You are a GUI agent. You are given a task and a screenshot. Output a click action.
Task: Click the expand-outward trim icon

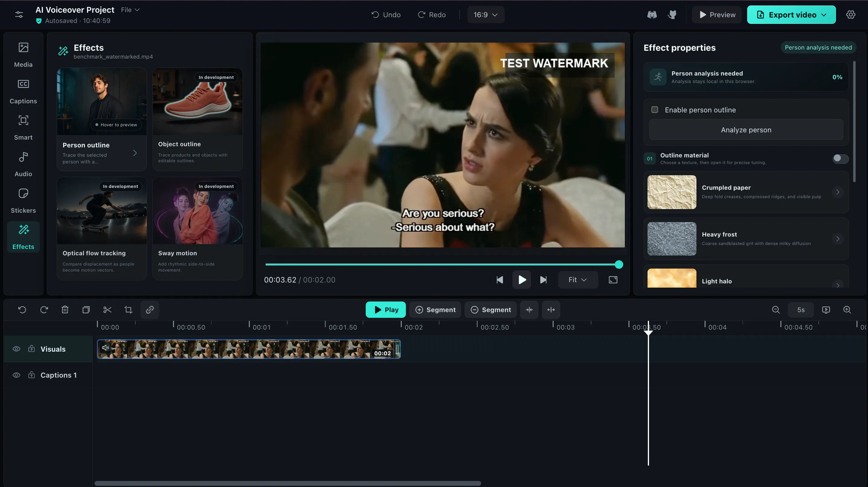pyautogui.click(x=551, y=310)
